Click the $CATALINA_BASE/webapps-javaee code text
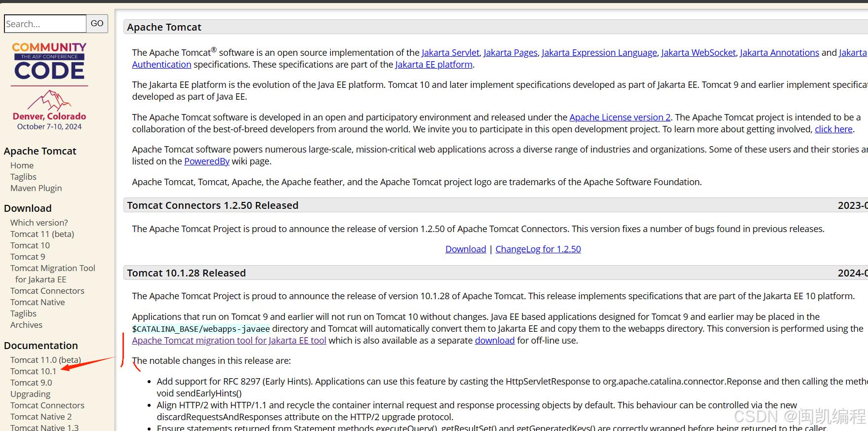 201,329
